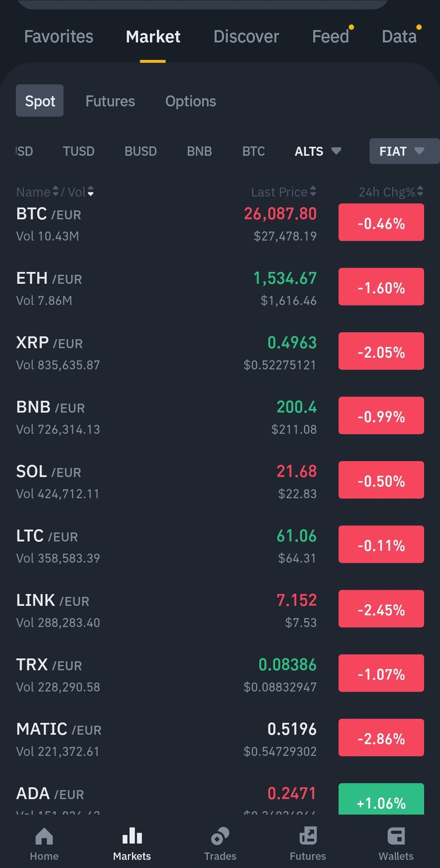Image resolution: width=440 pixels, height=868 pixels.
Task: Select the Options market type
Action: click(191, 101)
